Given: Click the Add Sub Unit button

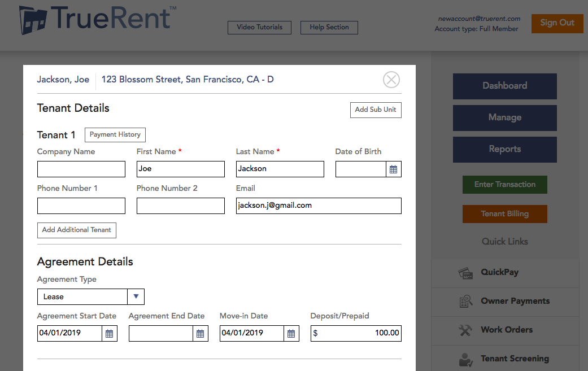Looking at the screenshot, I should coord(376,110).
